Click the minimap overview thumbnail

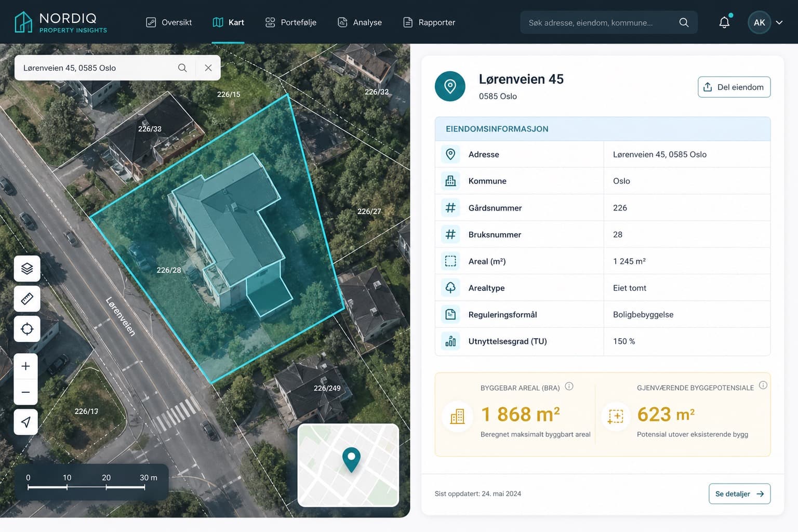[x=348, y=465]
